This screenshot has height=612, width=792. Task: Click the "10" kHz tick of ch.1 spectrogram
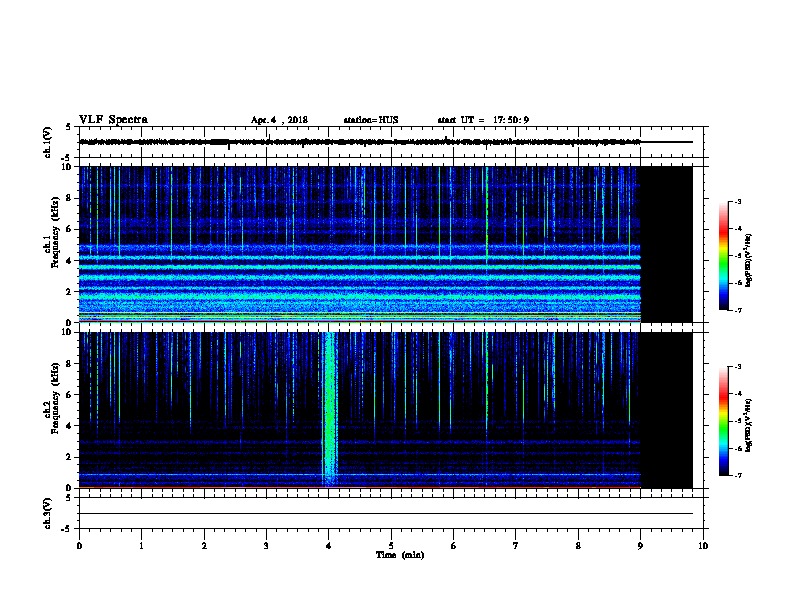[68, 167]
